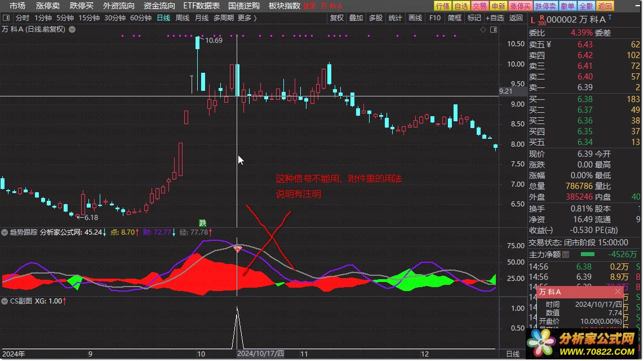Toggle the left sidebar panel icon
Image resolution: width=644 pixels, height=361 pixels.
click(6, 18)
